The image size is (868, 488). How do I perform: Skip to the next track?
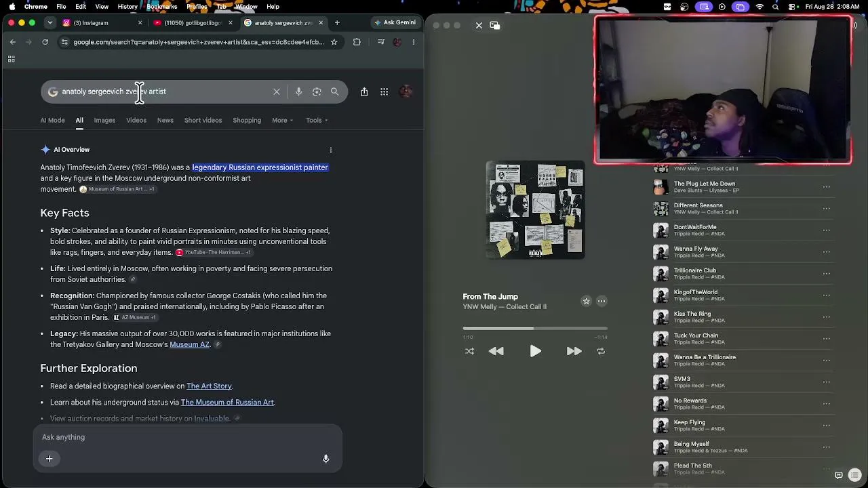(574, 351)
